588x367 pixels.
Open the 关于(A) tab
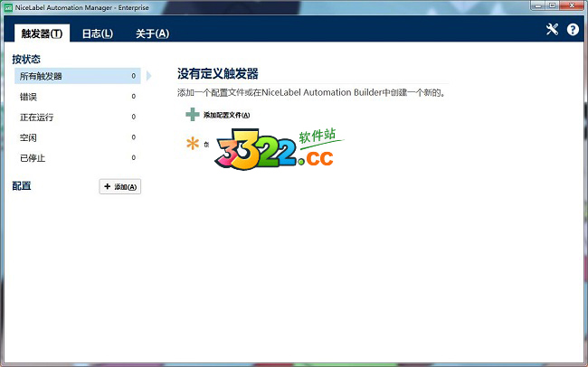tap(152, 33)
